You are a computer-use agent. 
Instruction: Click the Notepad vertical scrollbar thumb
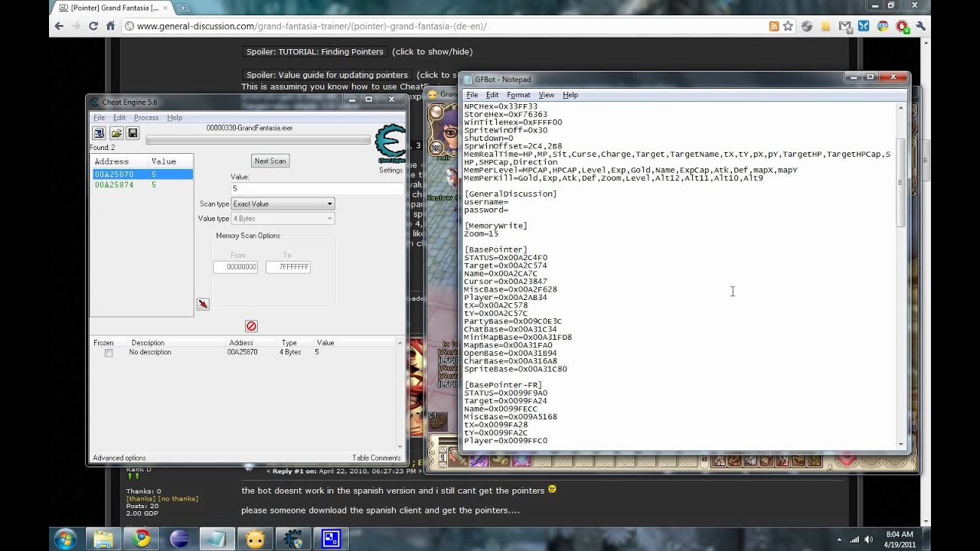click(901, 183)
